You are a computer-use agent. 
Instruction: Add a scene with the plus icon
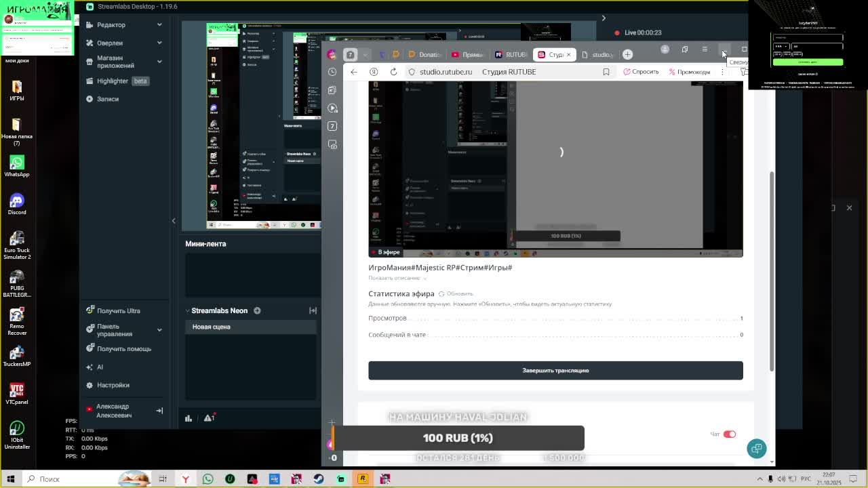tap(257, 310)
